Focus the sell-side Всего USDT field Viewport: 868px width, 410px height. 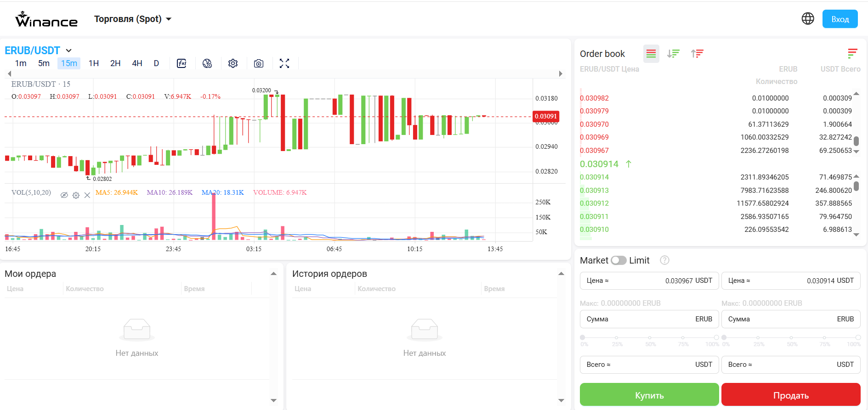coord(791,365)
